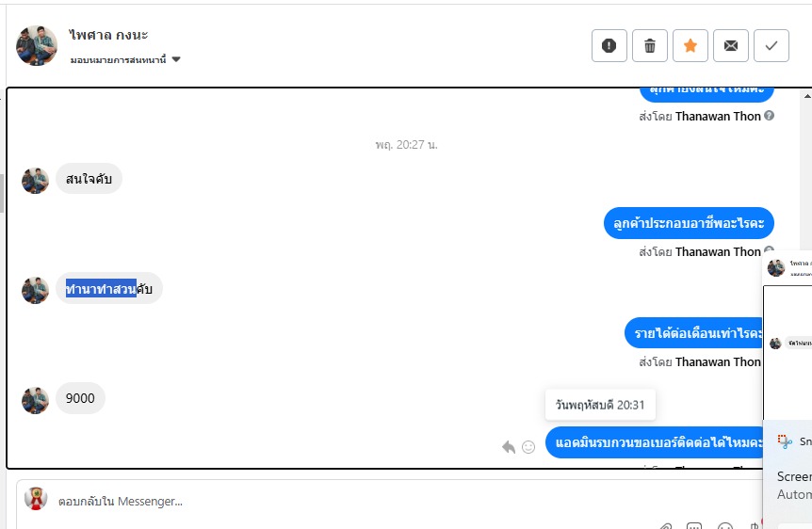Click the paperclip attachment icon
The width and height of the screenshot is (812, 529).
(x=665, y=526)
